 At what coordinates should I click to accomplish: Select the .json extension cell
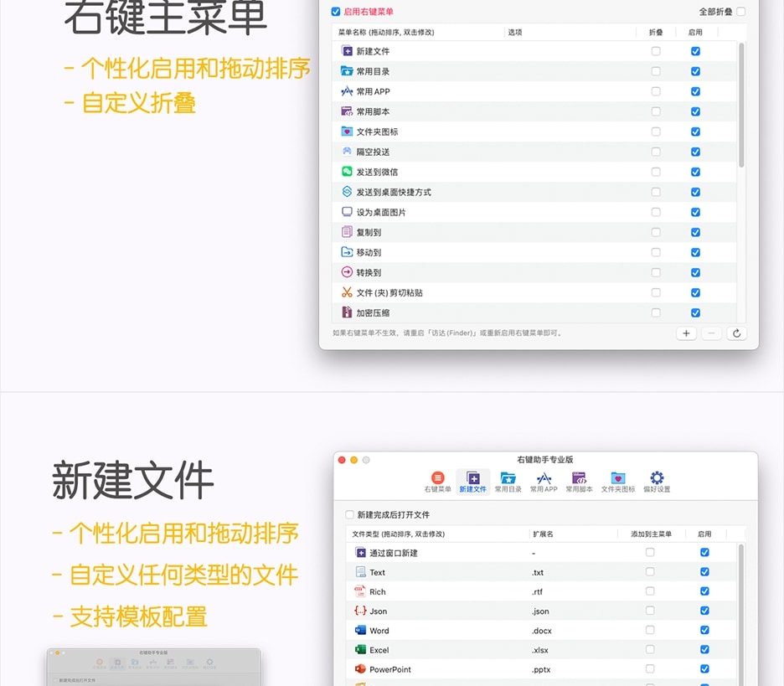[540, 611]
